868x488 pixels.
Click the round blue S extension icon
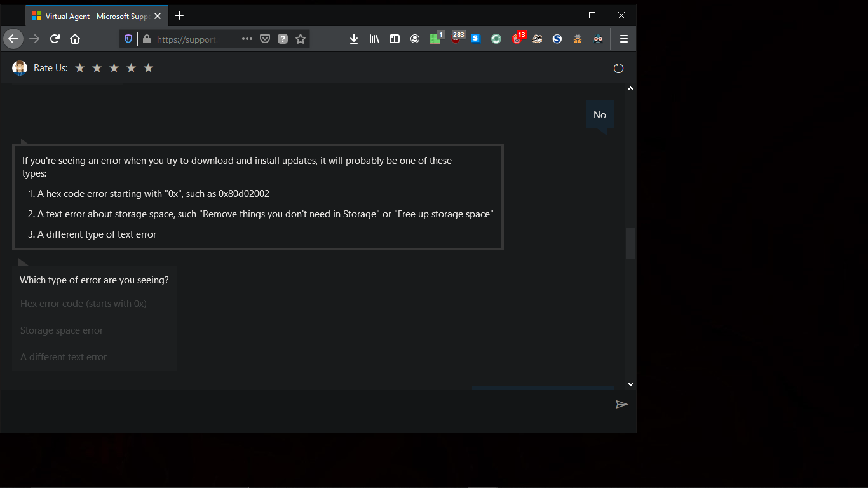click(x=557, y=39)
